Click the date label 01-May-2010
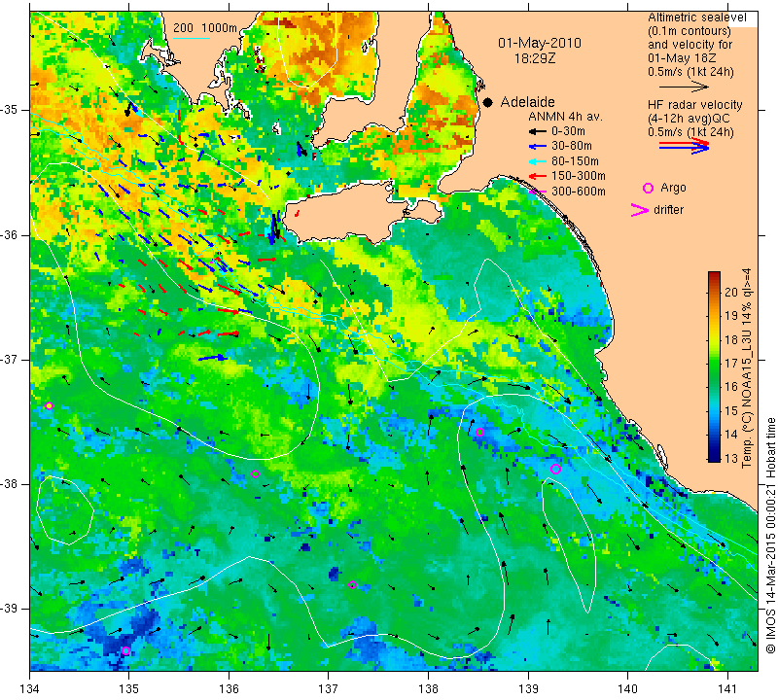Image resolution: width=778 pixels, height=700 pixels. pyautogui.click(x=540, y=43)
